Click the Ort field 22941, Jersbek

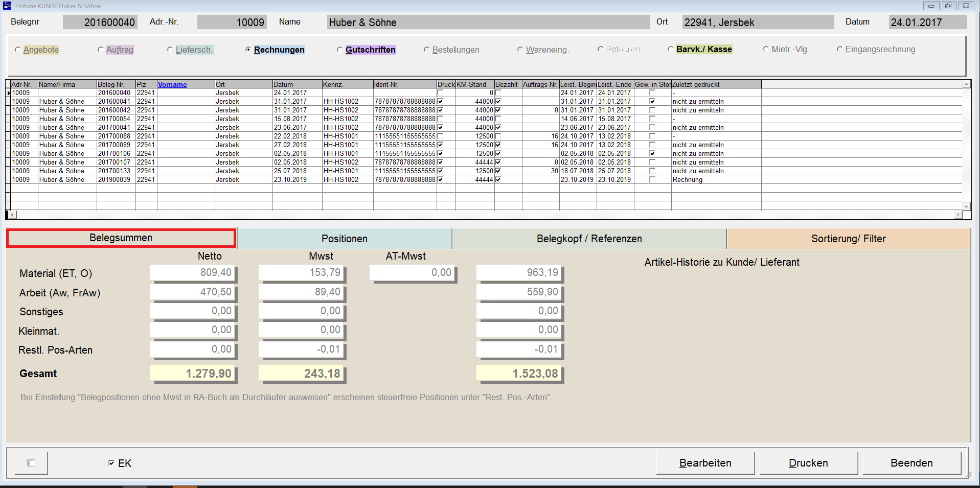pos(758,22)
